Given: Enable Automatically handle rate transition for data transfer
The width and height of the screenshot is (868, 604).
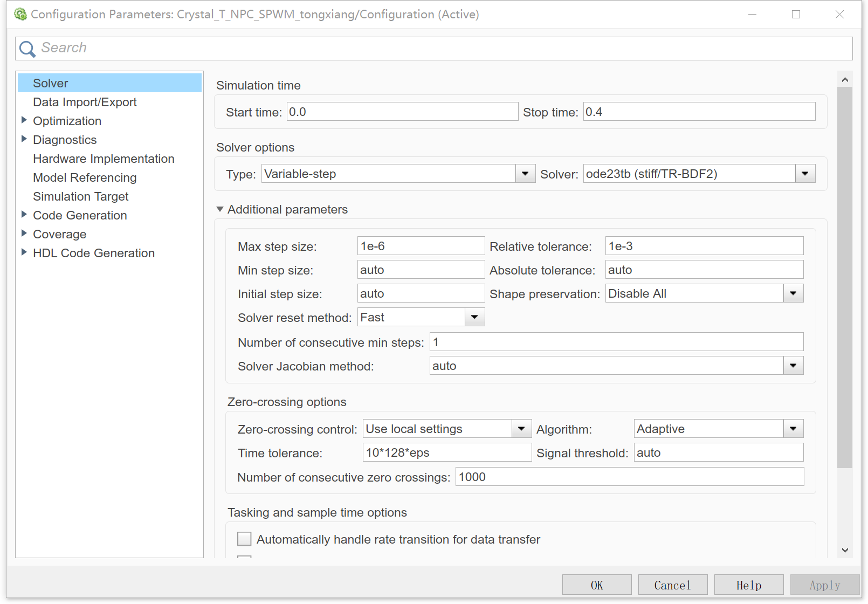Looking at the screenshot, I should click(x=244, y=539).
